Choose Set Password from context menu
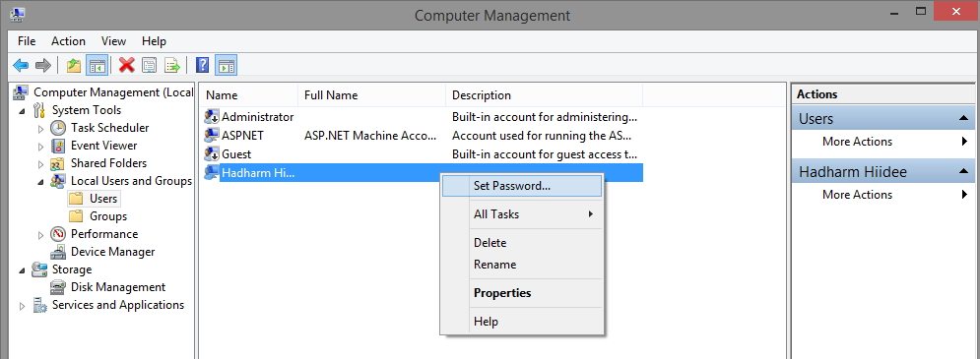Image resolution: width=980 pixels, height=359 pixels. coord(522,186)
